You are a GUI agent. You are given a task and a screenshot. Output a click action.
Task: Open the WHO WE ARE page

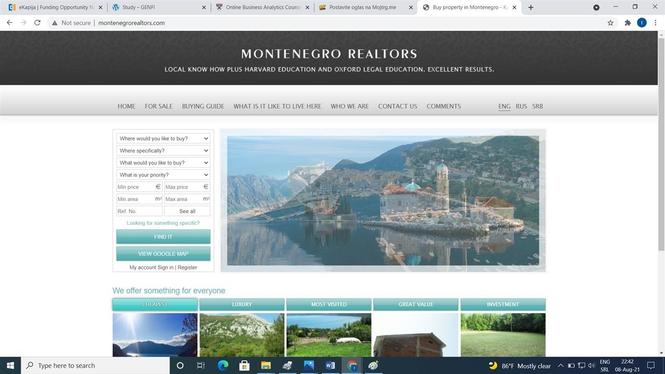(x=349, y=106)
